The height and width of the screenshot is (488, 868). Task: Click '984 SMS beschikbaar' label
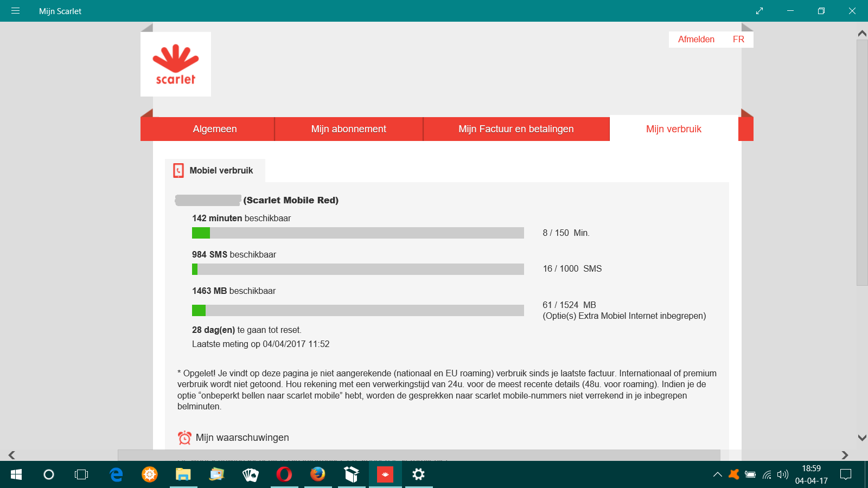(234, 254)
